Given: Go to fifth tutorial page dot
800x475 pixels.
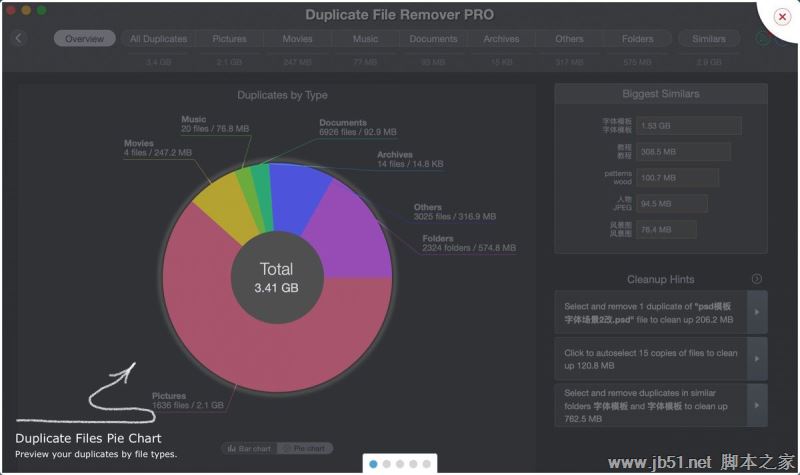Looking at the screenshot, I should 426,464.
